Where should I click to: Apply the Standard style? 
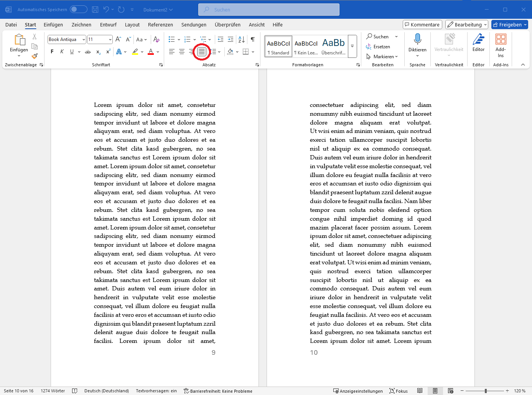[x=278, y=46]
